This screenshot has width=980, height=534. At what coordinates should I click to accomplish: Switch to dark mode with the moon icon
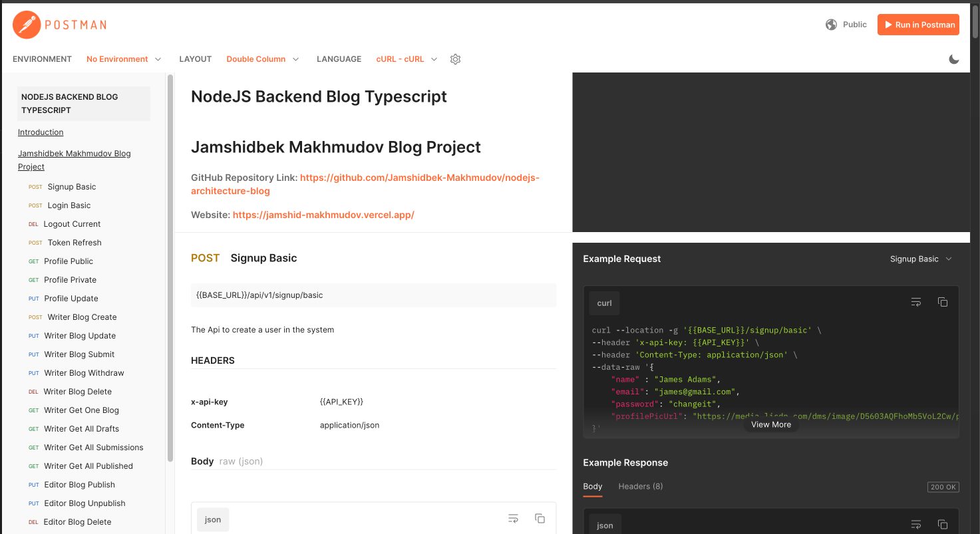coord(954,59)
